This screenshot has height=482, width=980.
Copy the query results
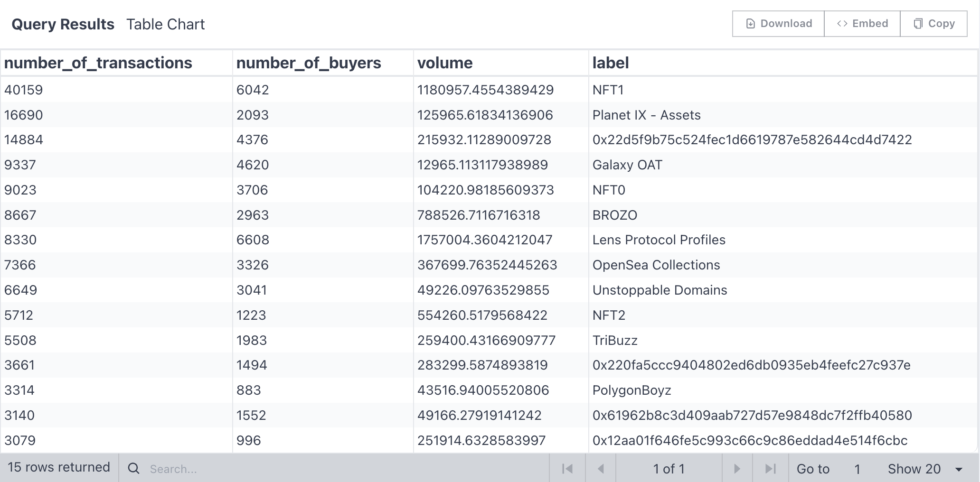(933, 24)
